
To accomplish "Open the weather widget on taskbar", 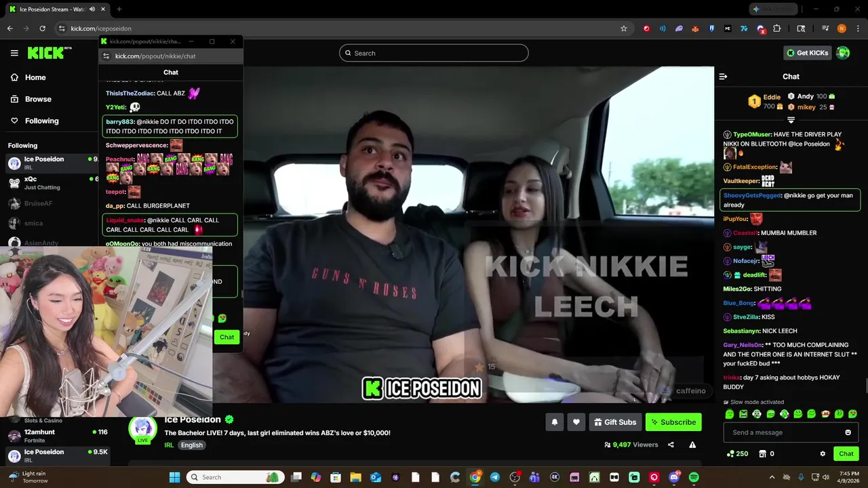I will point(27,477).
